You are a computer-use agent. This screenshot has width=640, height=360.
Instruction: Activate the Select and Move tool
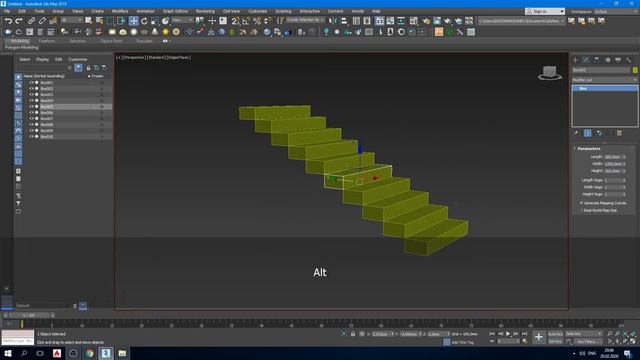(133, 20)
